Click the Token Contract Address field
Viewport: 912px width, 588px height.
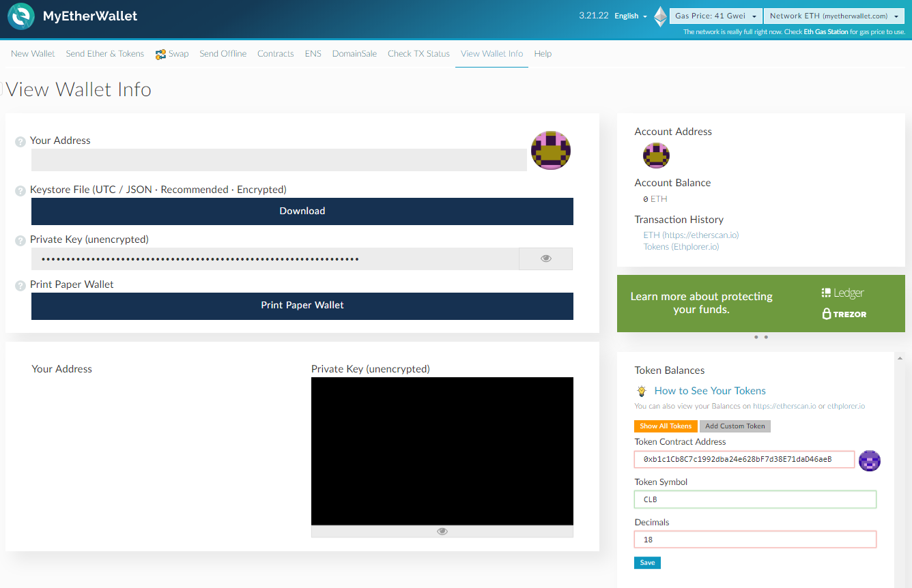pyautogui.click(x=744, y=460)
